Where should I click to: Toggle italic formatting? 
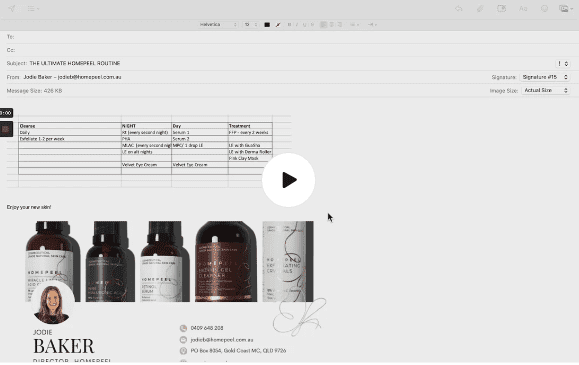pos(297,25)
